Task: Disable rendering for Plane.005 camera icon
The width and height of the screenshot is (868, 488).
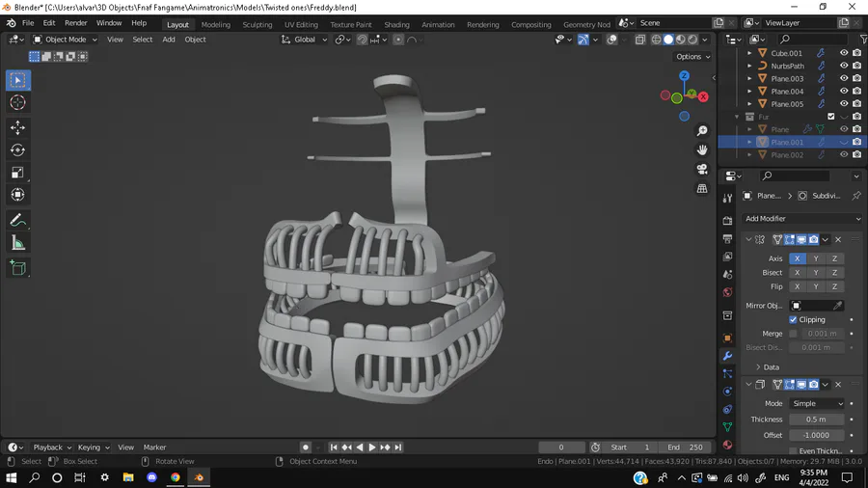Action: tap(857, 104)
